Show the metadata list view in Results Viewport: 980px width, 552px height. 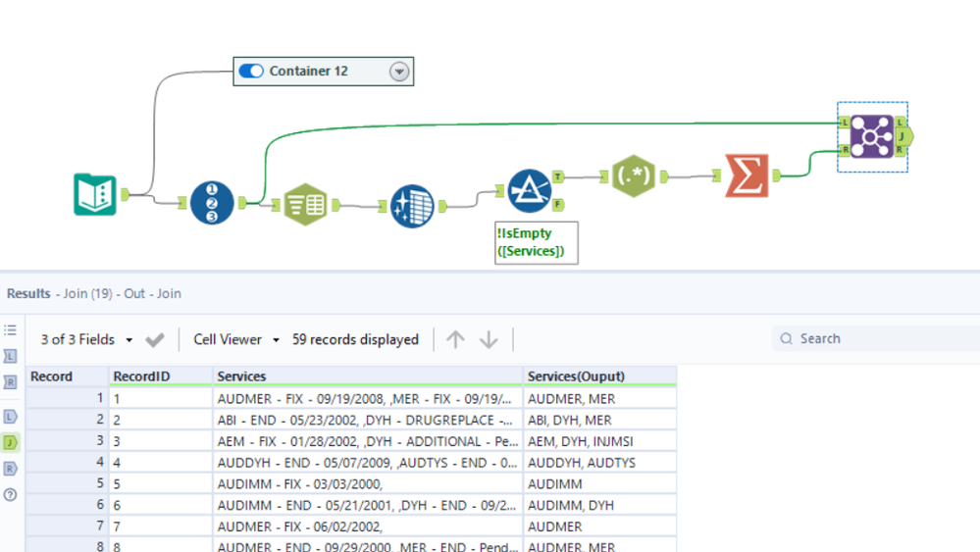[x=10, y=330]
